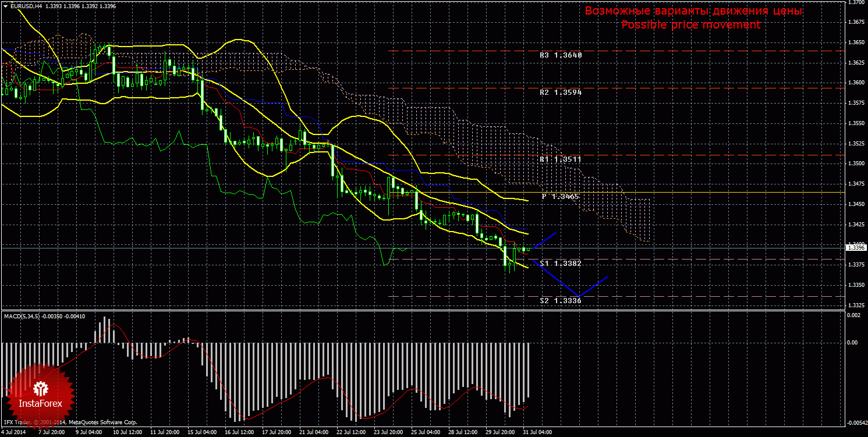
Task: Click the P 1.3465 pivot label
Action: [560, 197]
